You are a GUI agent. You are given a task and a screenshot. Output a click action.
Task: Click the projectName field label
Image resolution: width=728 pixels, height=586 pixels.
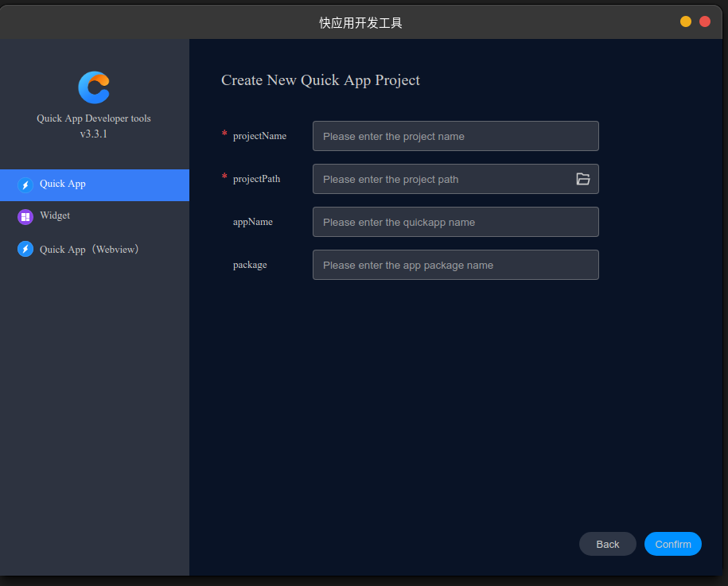coord(259,136)
